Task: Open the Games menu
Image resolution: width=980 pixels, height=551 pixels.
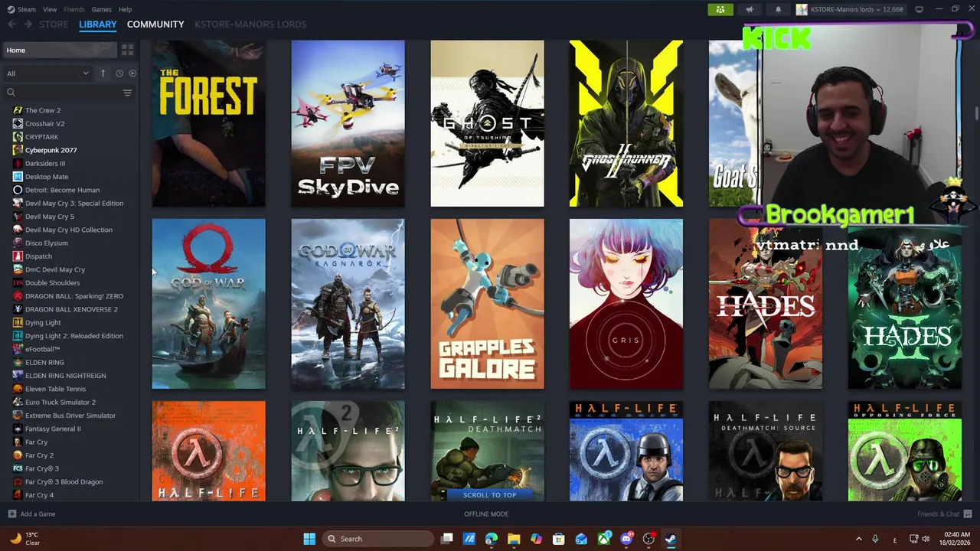Action: coord(101,9)
